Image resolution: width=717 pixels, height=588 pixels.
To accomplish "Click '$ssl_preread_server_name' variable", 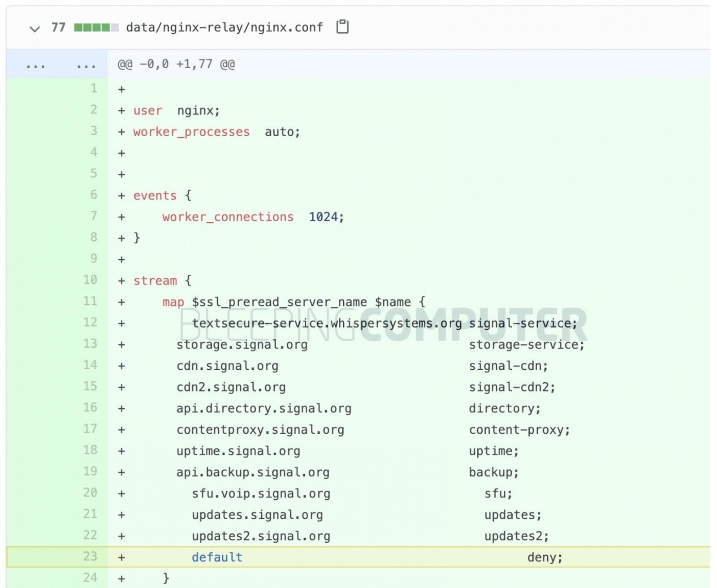I will (279, 303).
